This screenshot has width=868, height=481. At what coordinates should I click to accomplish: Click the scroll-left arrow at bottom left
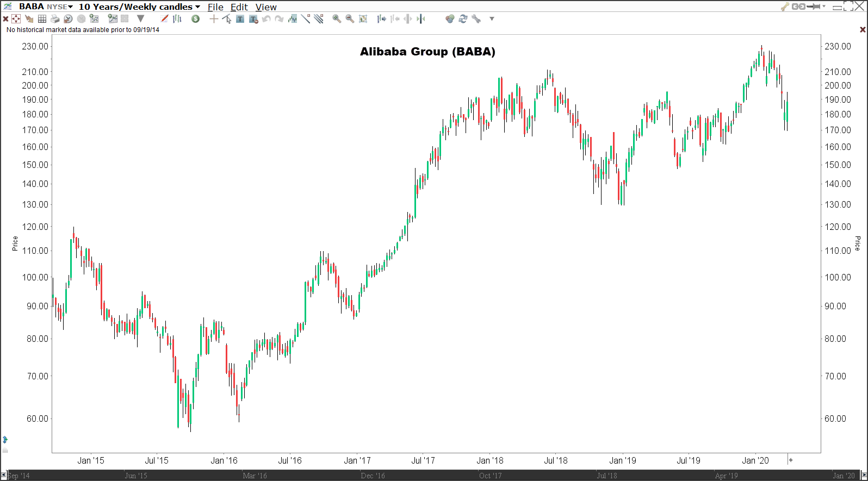tap(4, 476)
